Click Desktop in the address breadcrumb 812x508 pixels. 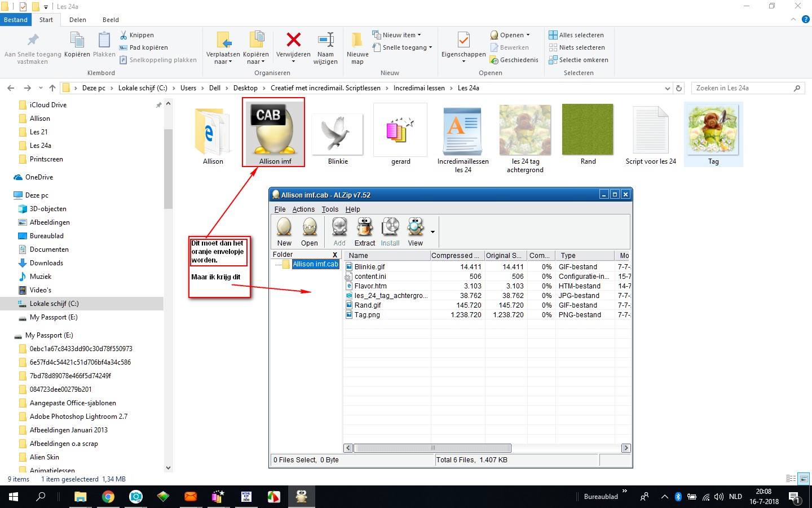point(245,88)
